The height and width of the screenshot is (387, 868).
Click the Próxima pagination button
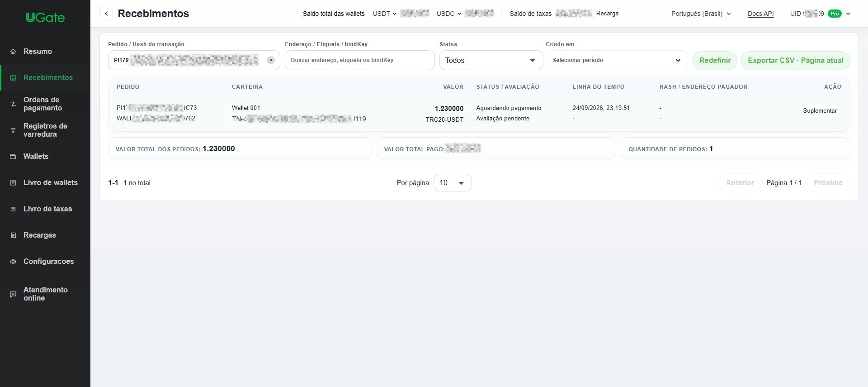point(828,183)
